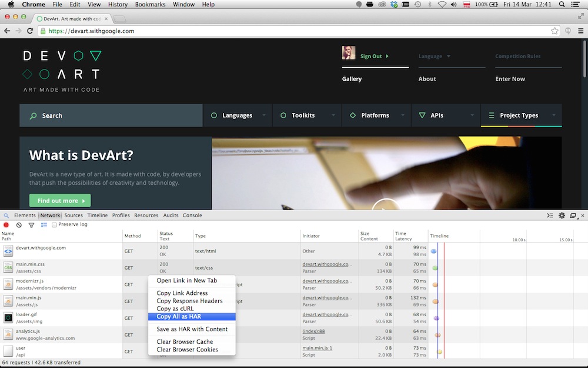Viewport: 588px width, 368px height.
Task: Click the analytics.js file icon
Action: [8, 334]
